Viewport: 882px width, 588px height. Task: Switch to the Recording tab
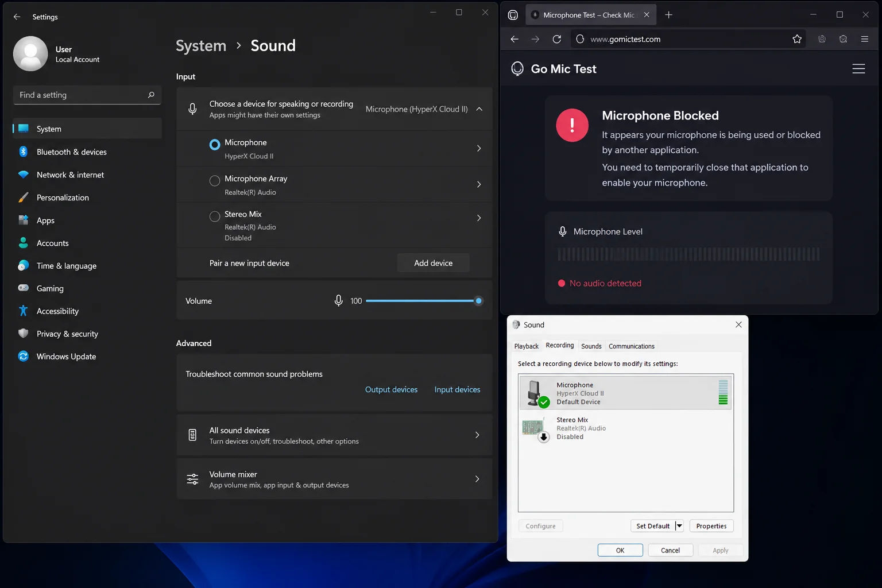(560, 345)
